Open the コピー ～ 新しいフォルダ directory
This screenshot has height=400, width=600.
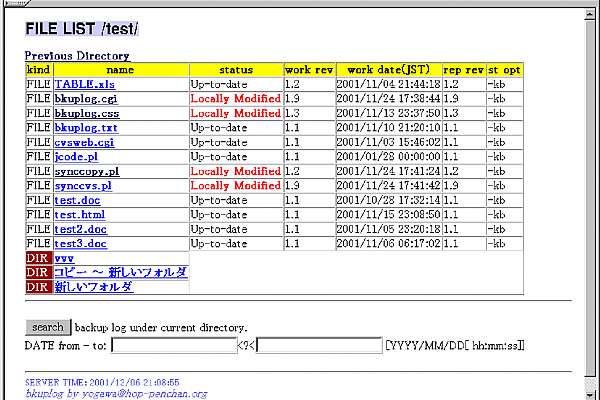(x=120, y=273)
